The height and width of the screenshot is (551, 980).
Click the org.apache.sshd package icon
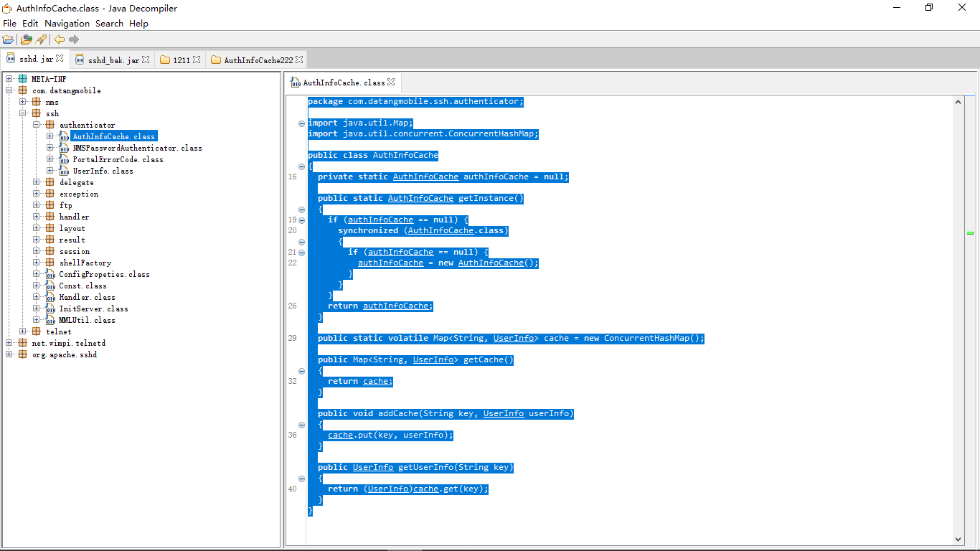coord(23,354)
